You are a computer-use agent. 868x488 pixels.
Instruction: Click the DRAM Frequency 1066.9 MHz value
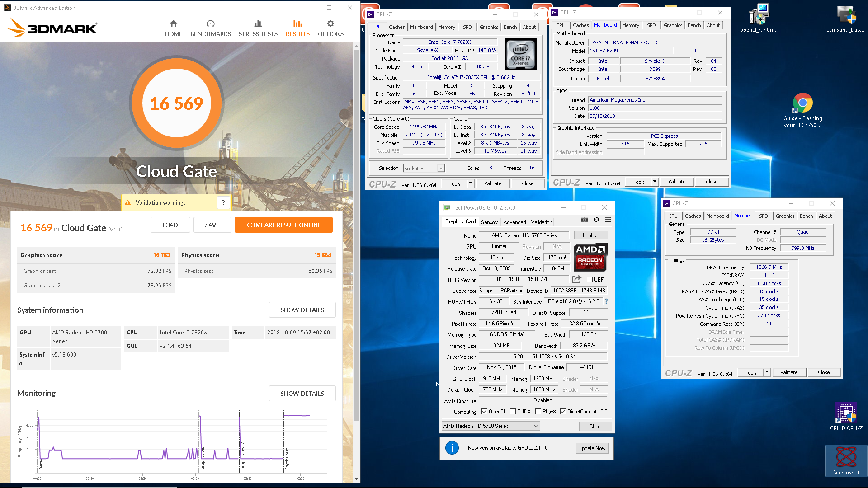pos(769,267)
